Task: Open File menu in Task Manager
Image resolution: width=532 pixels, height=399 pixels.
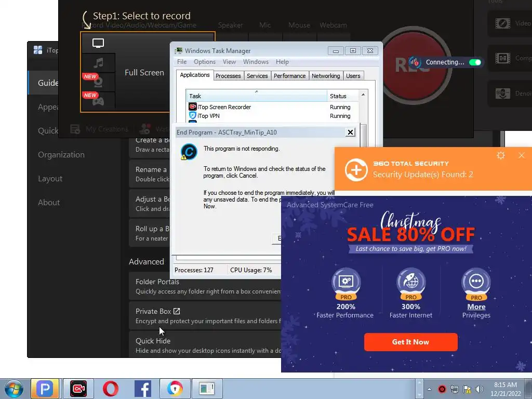Action: click(182, 62)
